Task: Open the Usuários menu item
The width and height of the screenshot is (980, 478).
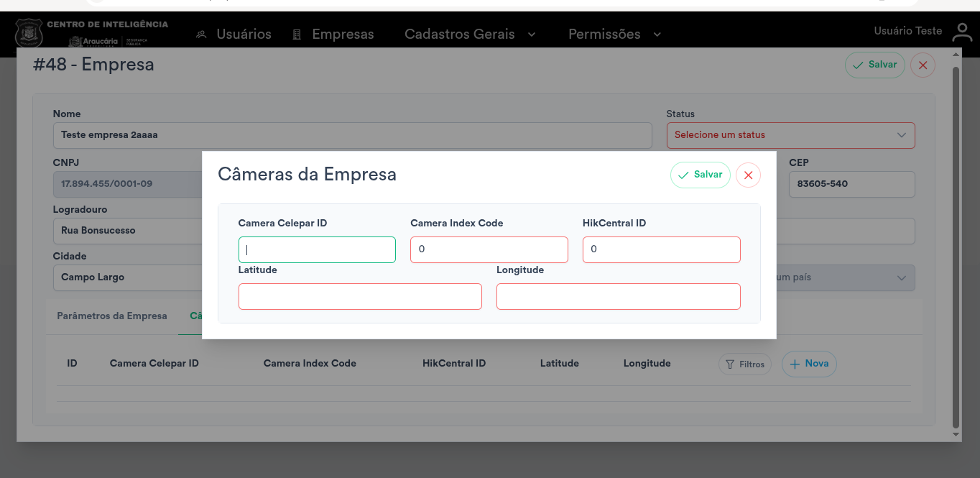Action: [234, 35]
